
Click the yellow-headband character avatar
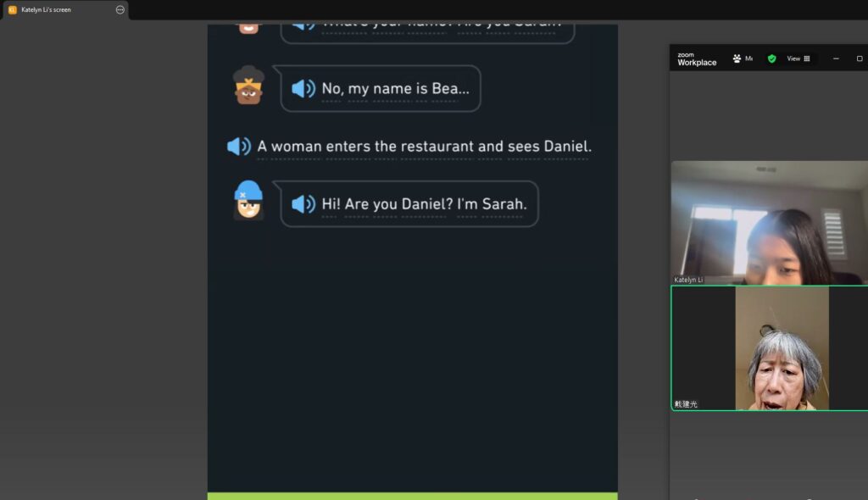248,86
